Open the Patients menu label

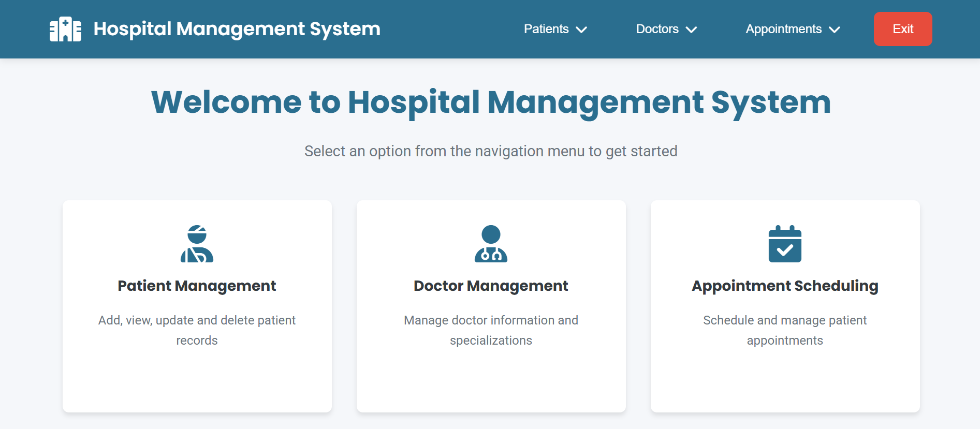point(546,29)
